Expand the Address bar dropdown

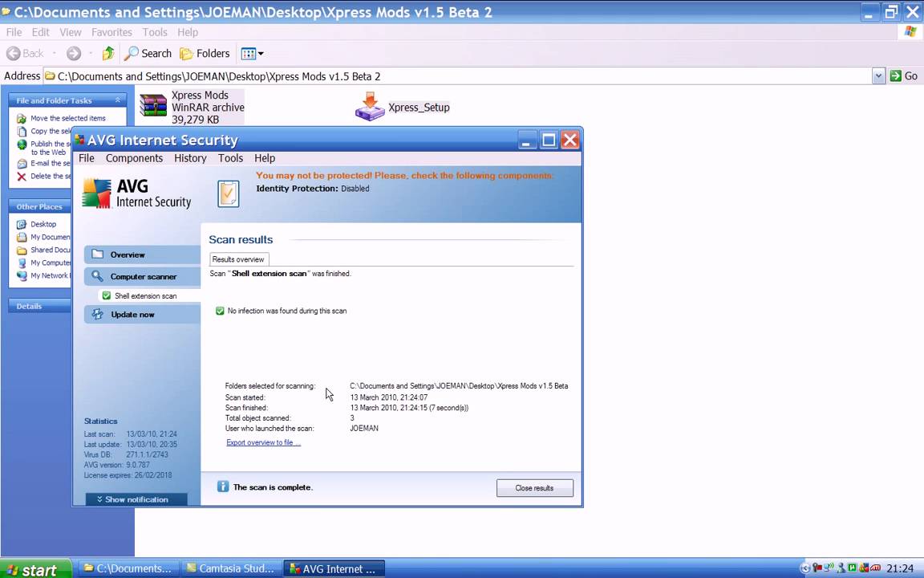[878, 76]
